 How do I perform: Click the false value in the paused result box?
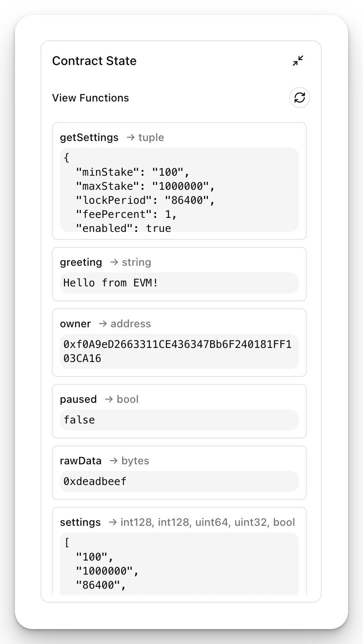[x=79, y=420]
